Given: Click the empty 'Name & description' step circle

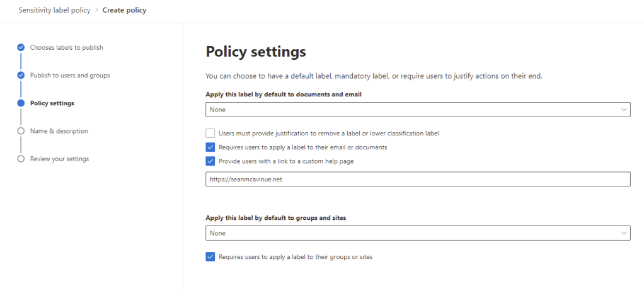Looking at the screenshot, I should point(21,131).
